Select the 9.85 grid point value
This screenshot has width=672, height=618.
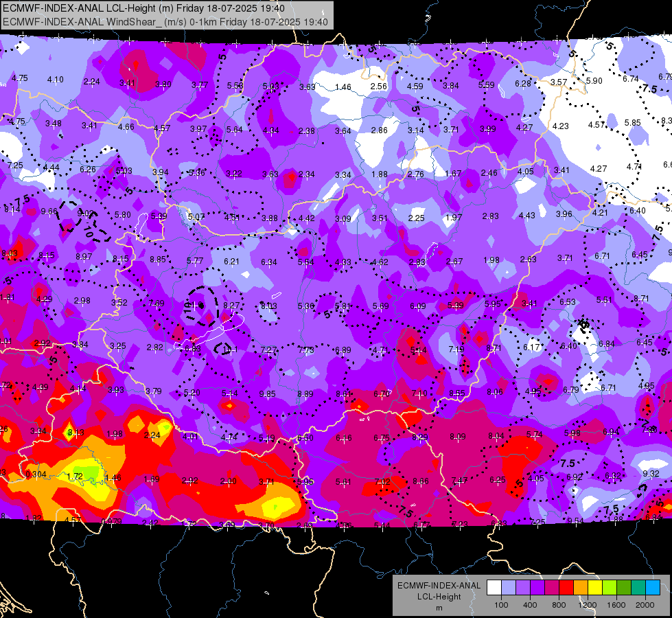click(268, 393)
